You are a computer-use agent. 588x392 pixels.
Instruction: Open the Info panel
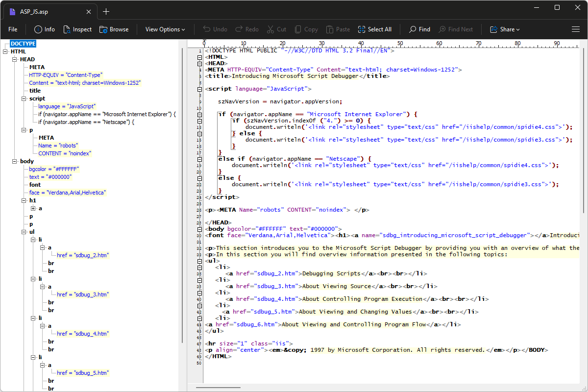pos(45,29)
